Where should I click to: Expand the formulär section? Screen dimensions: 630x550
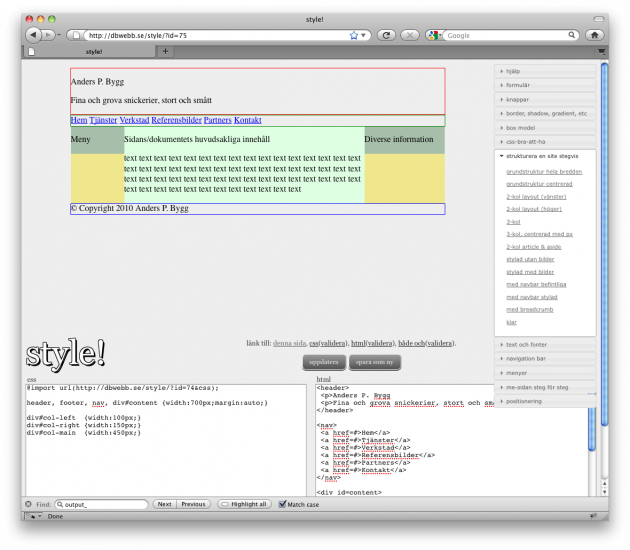click(545, 85)
